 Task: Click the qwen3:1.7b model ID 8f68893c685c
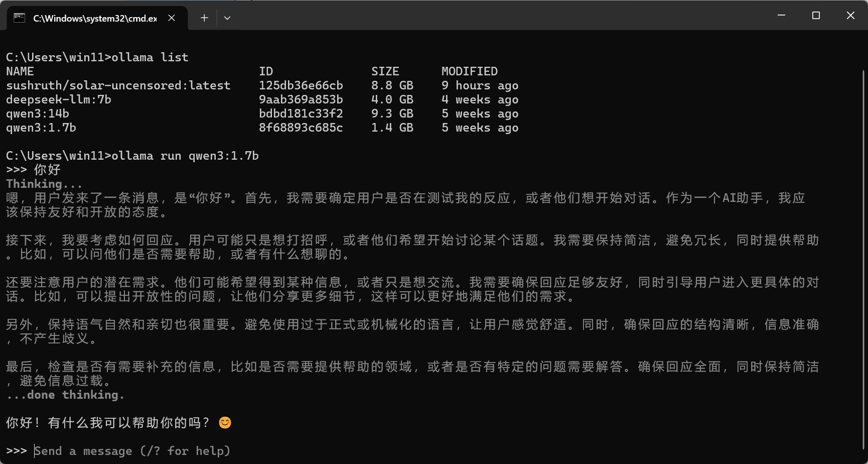[301, 128]
